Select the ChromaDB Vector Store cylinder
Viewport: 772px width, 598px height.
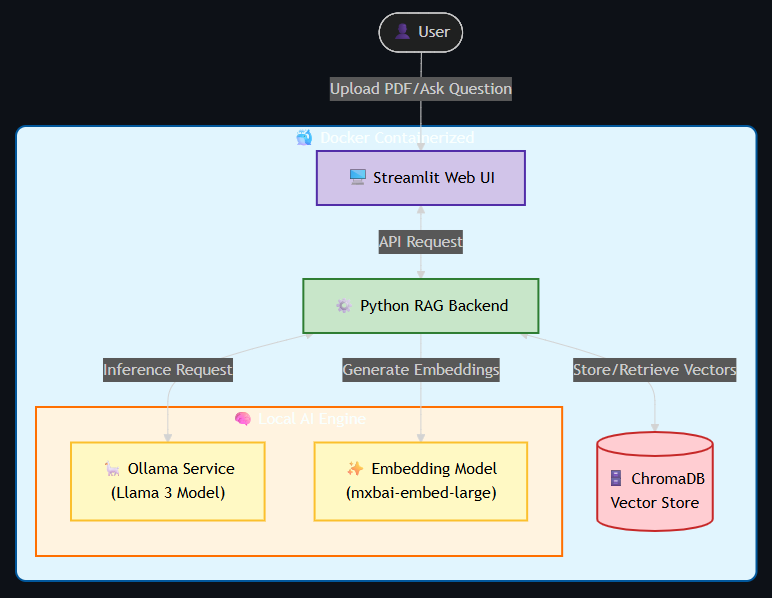tap(655, 481)
